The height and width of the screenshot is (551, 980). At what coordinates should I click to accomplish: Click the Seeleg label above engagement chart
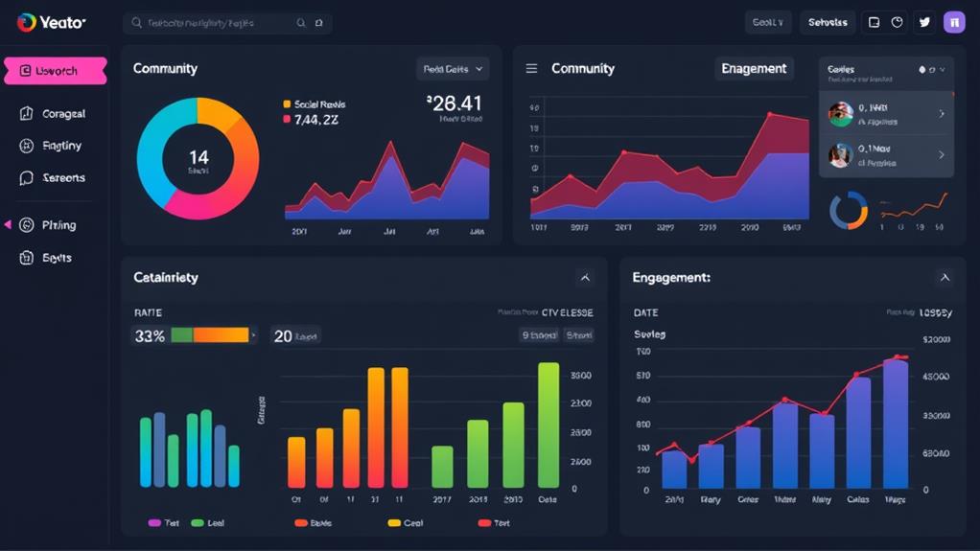(649, 334)
